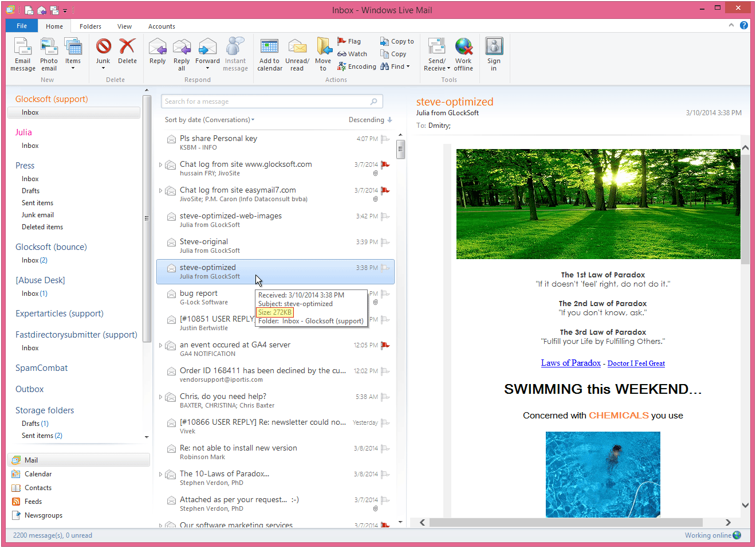
Task: Toggle flag on 'Pls share Personal key' message
Action: [x=385, y=139]
